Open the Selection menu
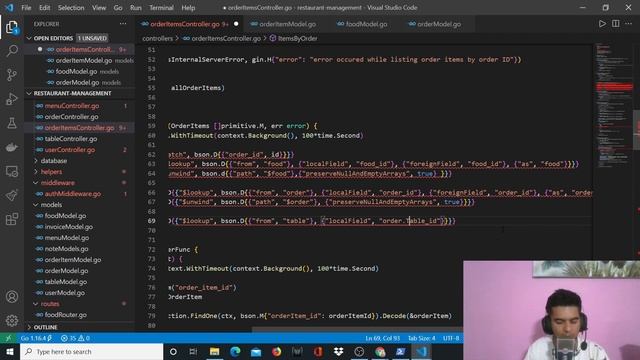640x360 pixels. pyautogui.click(x=71, y=7)
